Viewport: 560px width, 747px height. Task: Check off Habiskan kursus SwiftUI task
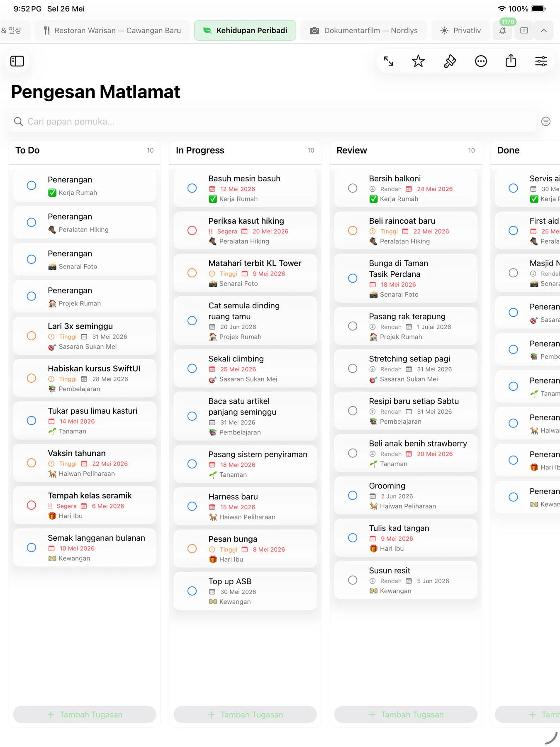click(x=32, y=378)
